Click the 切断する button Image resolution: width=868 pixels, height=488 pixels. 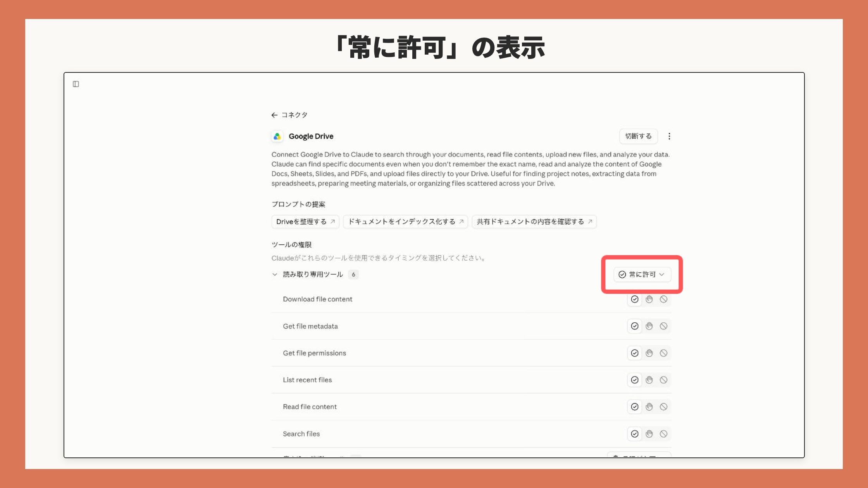click(638, 136)
